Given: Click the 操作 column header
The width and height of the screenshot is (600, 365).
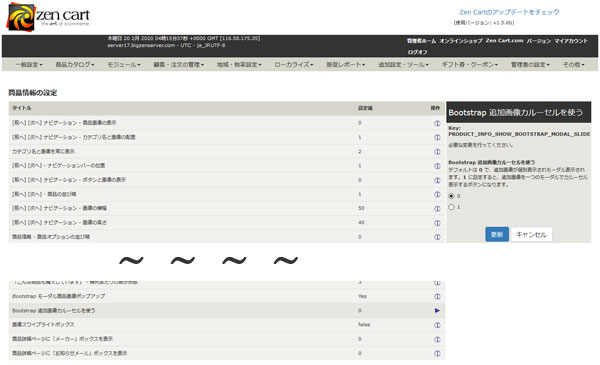Looking at the screenshot, I should point(435,108).
